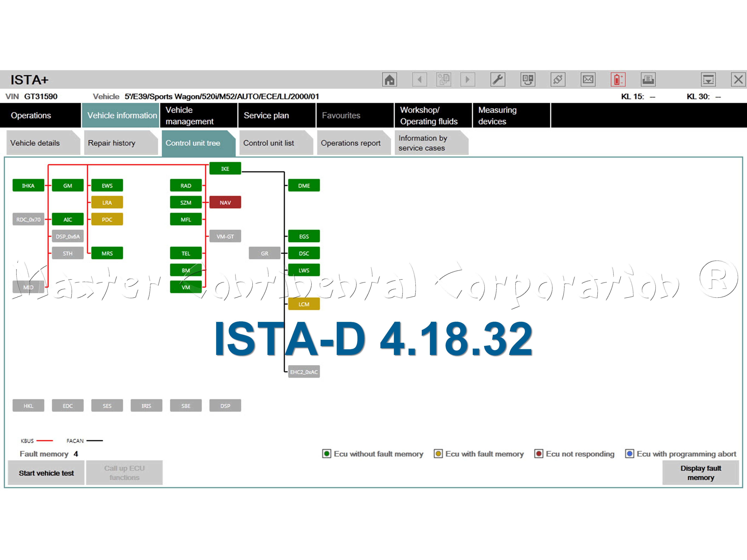The width and height of the screenshot is (747, 560).
Task: Select the grey EHC2_0xAC unit
Action: (304, 372)
